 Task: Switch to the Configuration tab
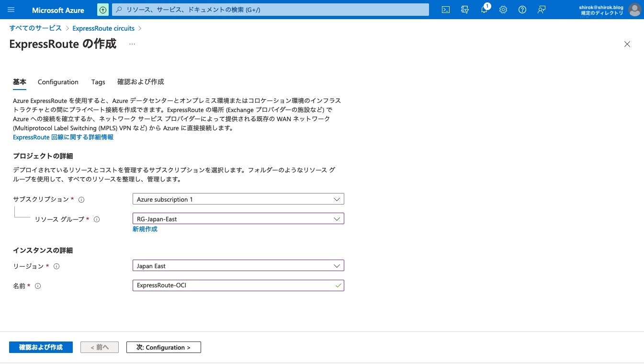tap(58, 82)
